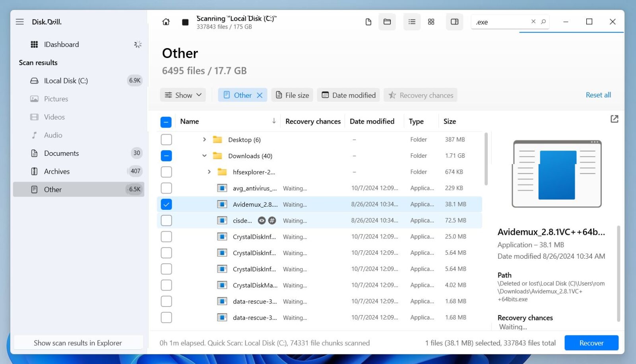Toggle the select-all checkbox in the header
This screenshot has height=364, width=636.
click(x=166, y=122)
